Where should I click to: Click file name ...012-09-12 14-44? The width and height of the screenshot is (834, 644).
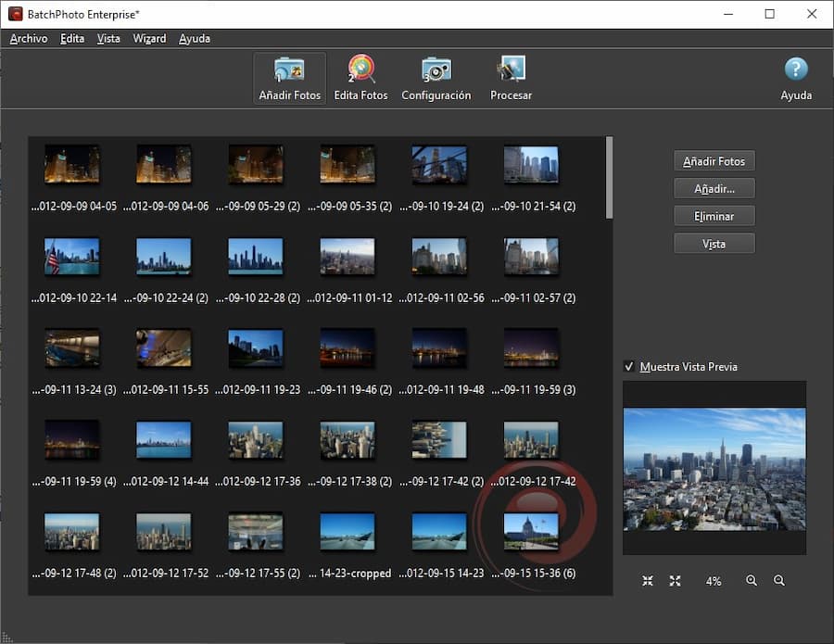tap(166, 482)
